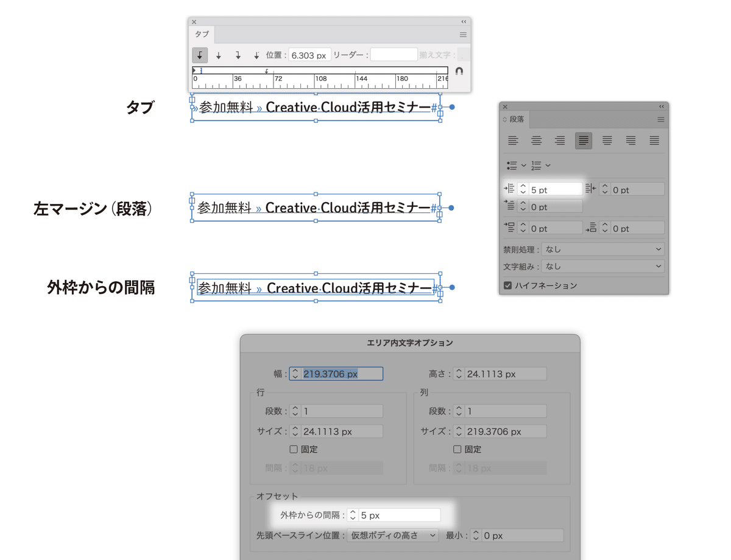This screenshot has width=731, height=560.
Task: Click the first-line indent stepper arrows
Action: tap(523, 206)
